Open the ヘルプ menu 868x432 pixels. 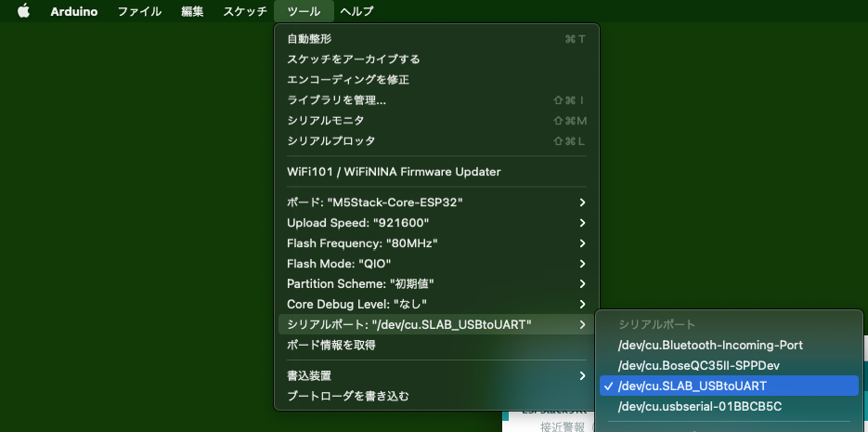click(x=357, y=11)
